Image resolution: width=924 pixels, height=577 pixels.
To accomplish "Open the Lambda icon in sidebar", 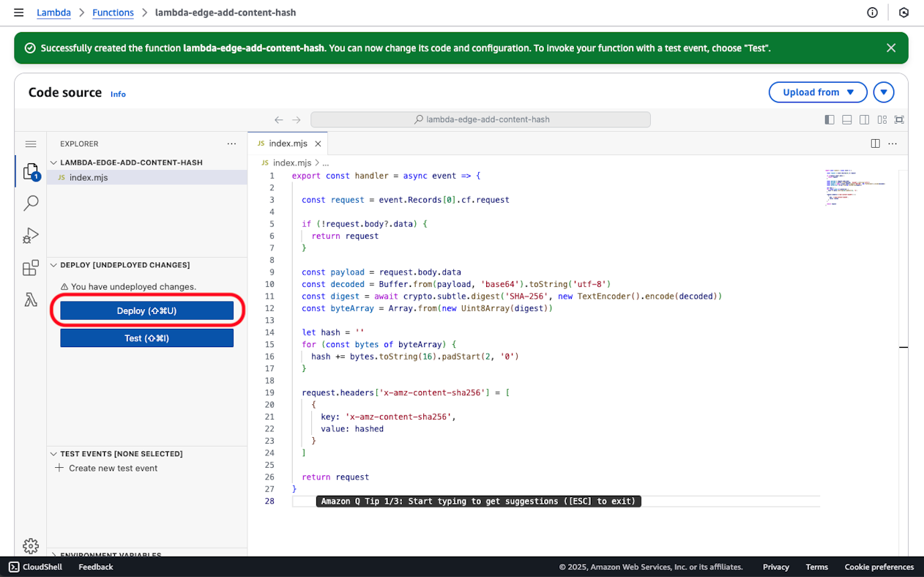I will (x=31, y=300).
